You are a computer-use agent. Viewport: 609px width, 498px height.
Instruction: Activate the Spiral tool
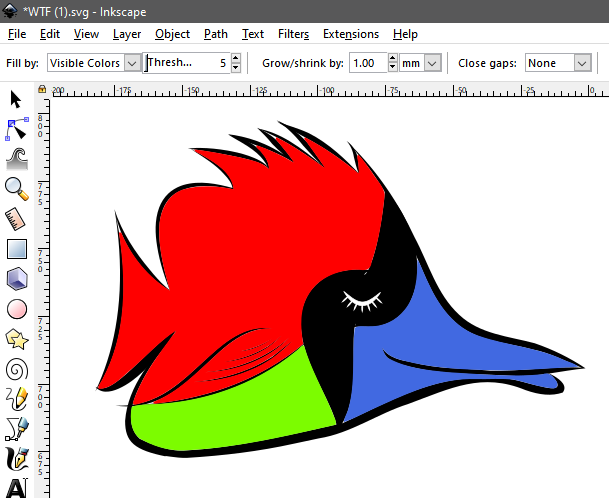tap(16, 369)
